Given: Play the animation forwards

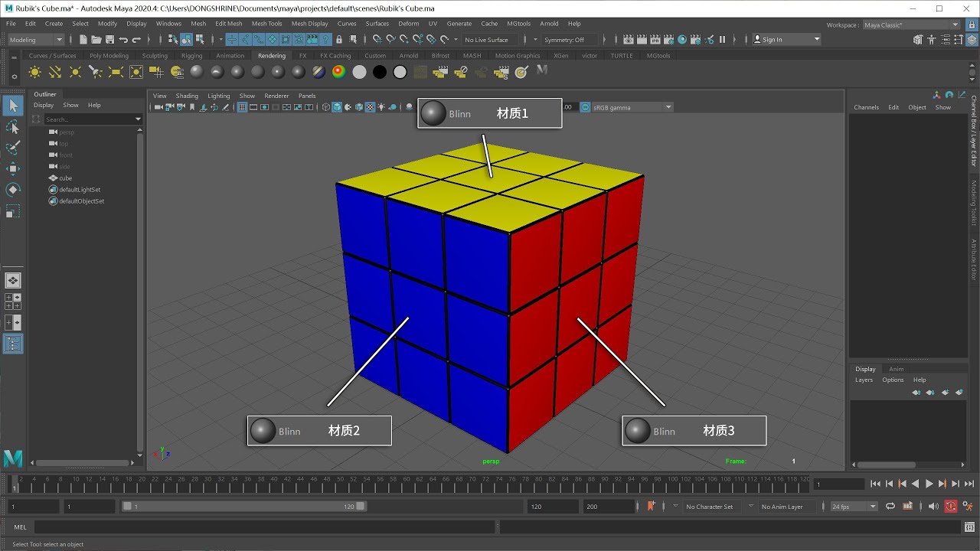Looking at the screenshot, I should [x=929, y=484].
